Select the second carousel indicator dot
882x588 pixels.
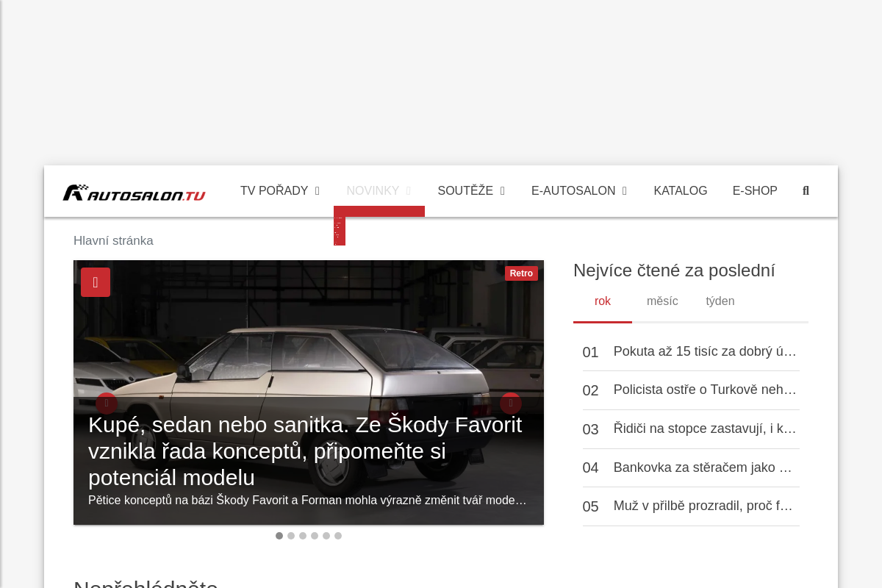(291, 536)
